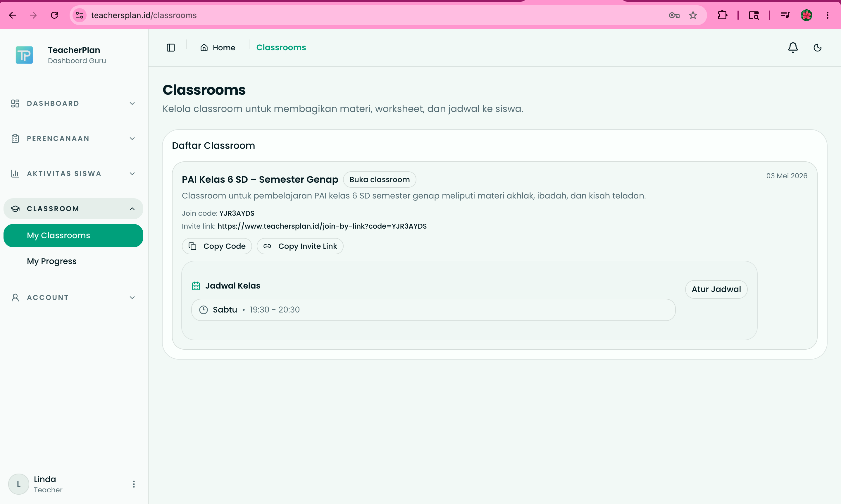Select My Classrooms menu item
841x504 pixels.
(x=73, y=235)
